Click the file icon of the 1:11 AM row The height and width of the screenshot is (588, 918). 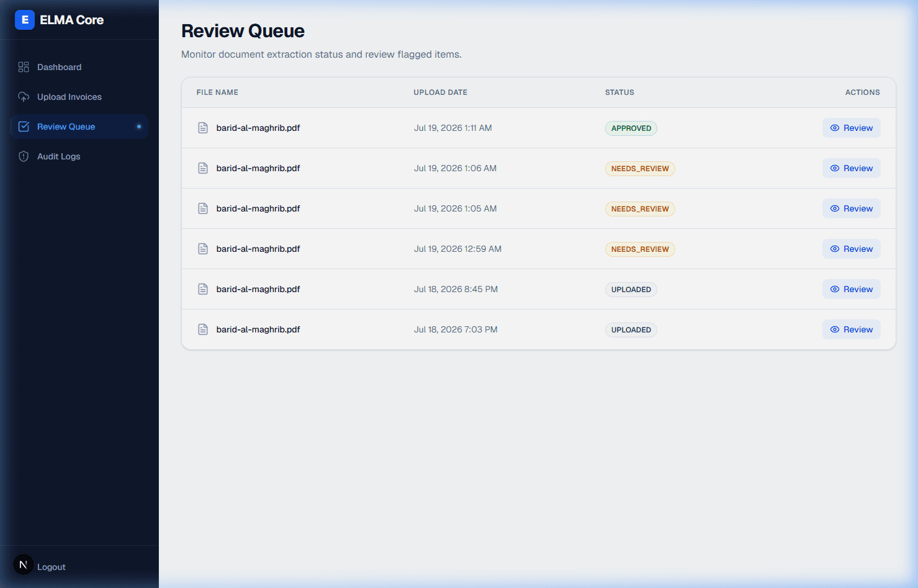pos(203,128)
